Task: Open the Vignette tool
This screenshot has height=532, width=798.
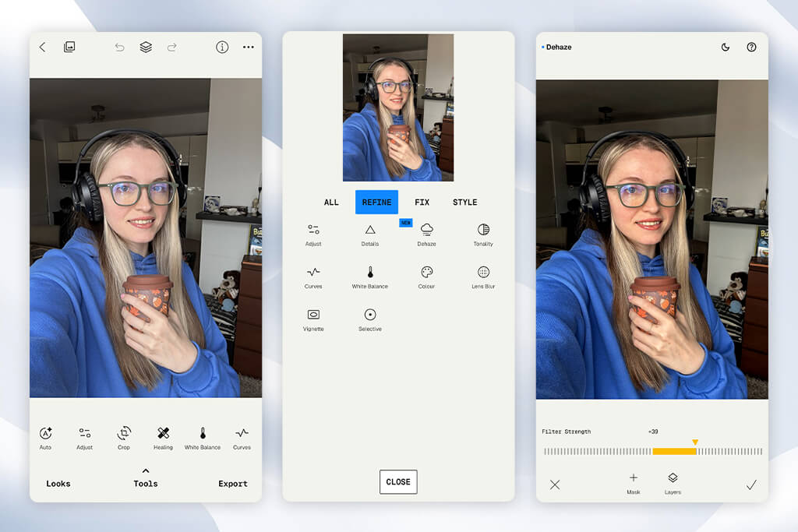Action: coord(313,320)
